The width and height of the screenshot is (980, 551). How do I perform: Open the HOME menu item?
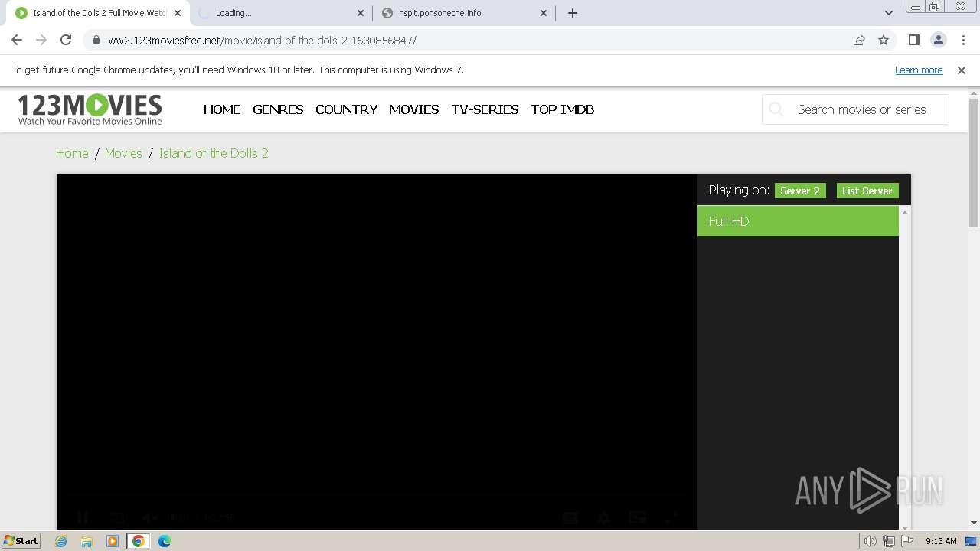[x=222, y=109]
